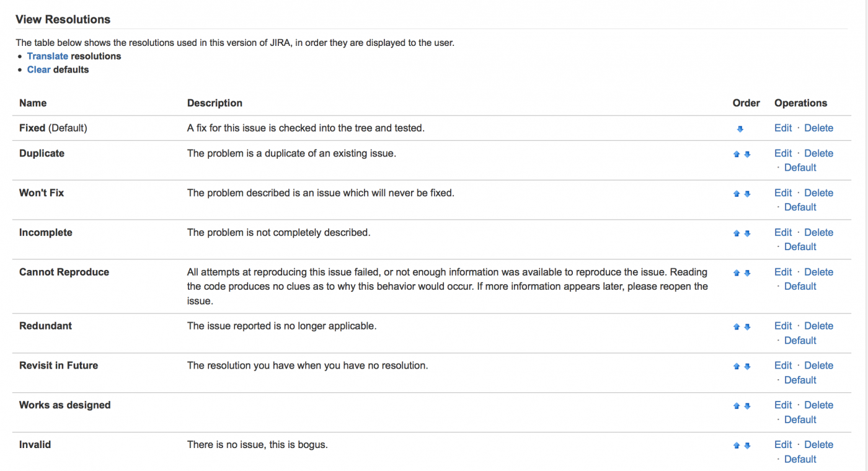Move Redundant resolution up

click(737, 327)
